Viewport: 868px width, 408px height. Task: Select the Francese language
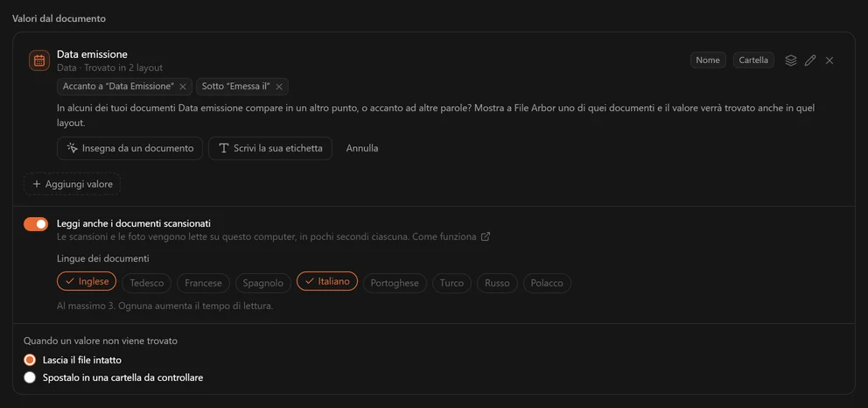pos(203,283)
